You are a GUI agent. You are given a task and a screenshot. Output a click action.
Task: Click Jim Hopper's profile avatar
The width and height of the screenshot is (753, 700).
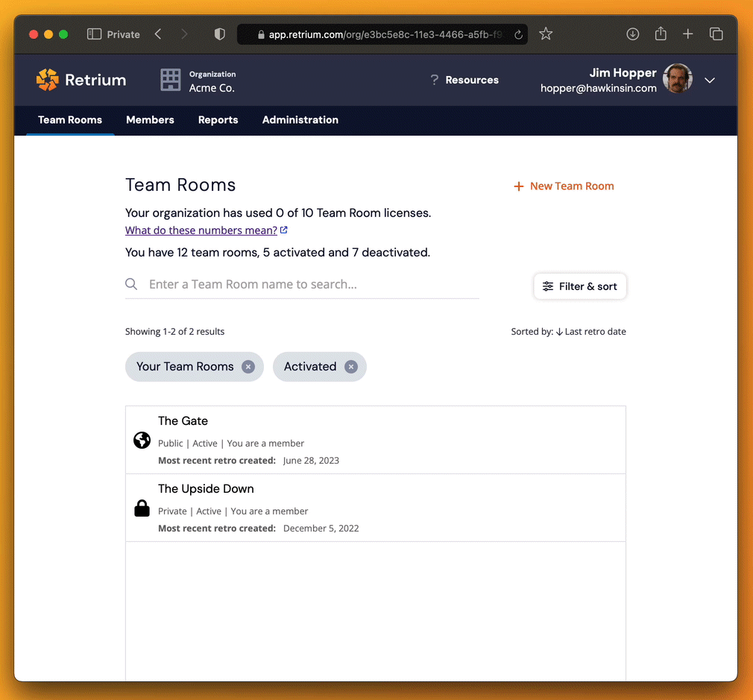coord(677,79)
